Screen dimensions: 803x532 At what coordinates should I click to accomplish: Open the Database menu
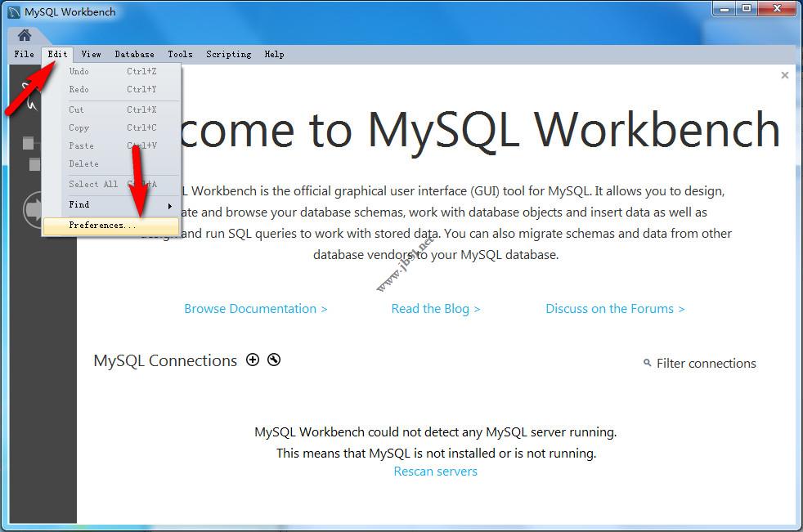(134, 54)
